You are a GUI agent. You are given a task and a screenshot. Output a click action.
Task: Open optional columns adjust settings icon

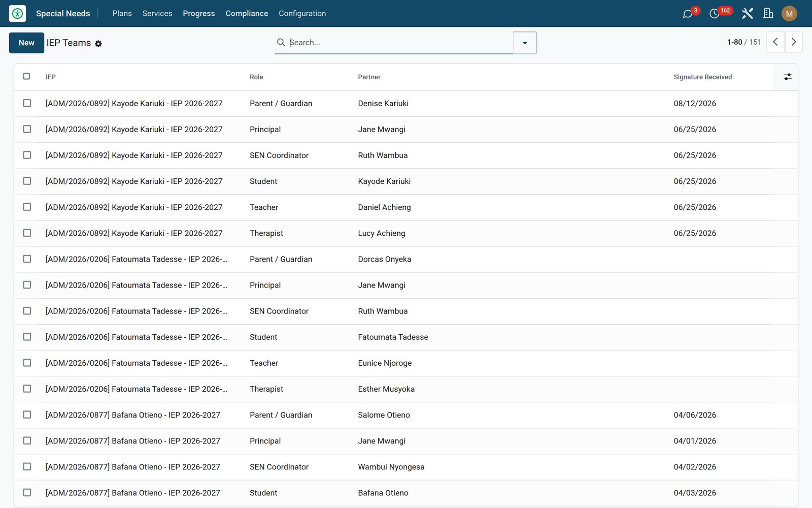pyautogui.click(x=787, y=77)
